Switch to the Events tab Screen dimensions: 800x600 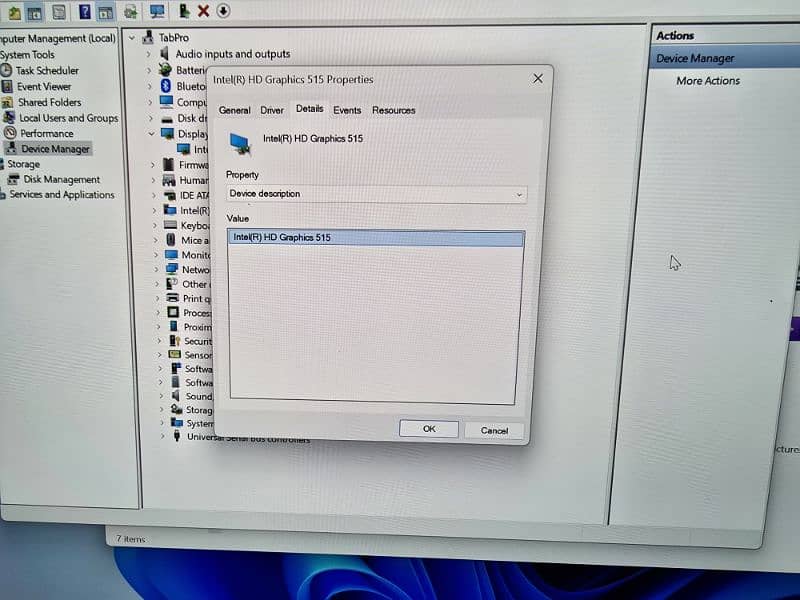(x=347, y=110)
